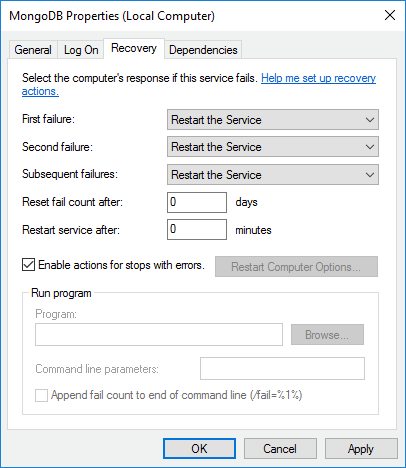
Task: Open the Log On tab
Action: [x=81, y=50]
